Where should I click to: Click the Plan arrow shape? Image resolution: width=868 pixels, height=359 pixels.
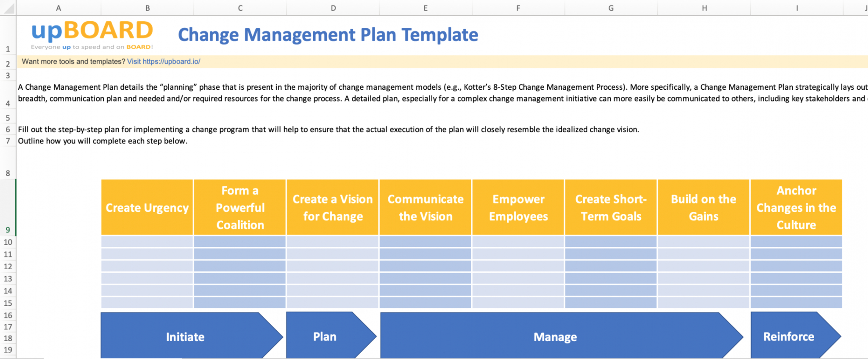(x=325, y=337)
